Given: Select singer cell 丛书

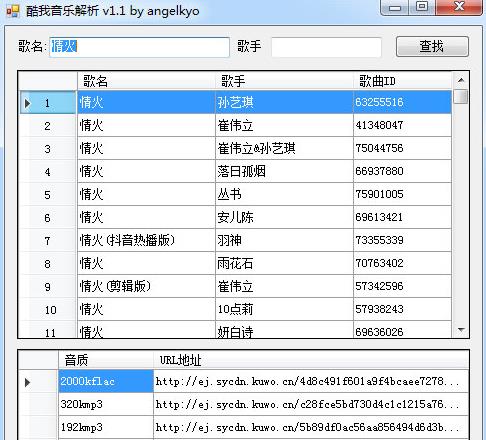Looking at the screenshot, I should [x=284, y=194].
